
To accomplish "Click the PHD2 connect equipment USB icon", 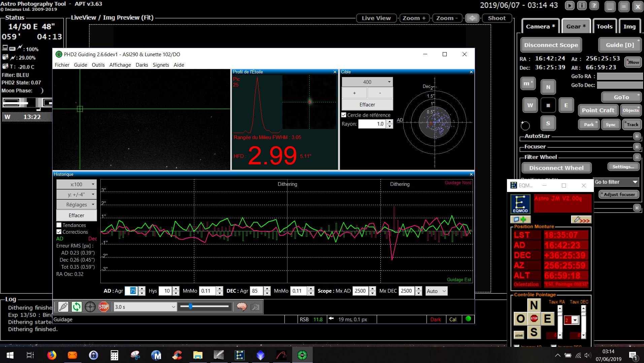I will (x=63, y=307).
